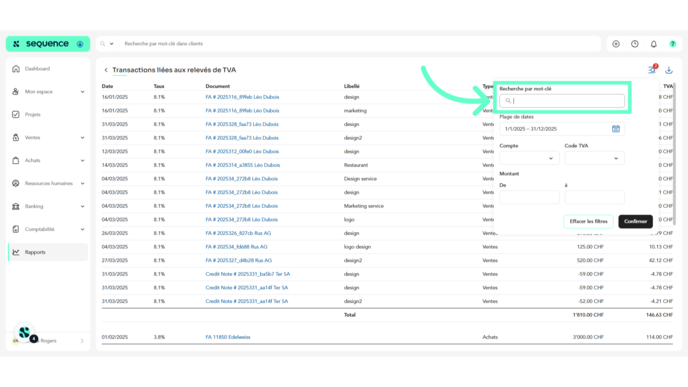The height and width of the screenshot is (387, 688).
Task: Open the search scope dropdown arrow
Action: (x=111, y=44)
